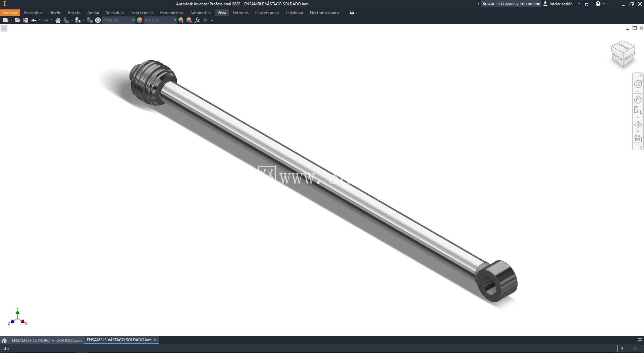
Task: Expand the Redo history dropdown arrow
Action: (52, 20)
